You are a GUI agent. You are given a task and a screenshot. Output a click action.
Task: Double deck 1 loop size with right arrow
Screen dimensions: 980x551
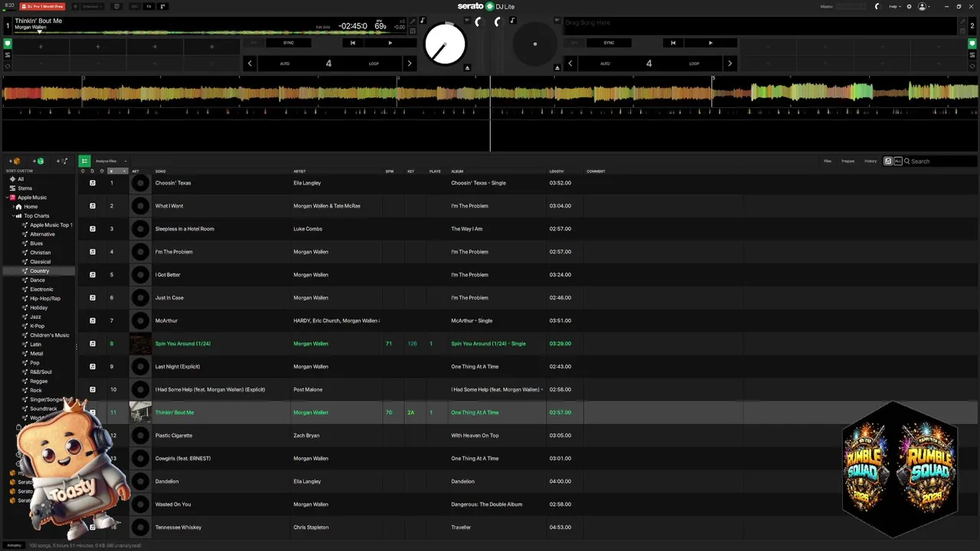click(409, 64)
